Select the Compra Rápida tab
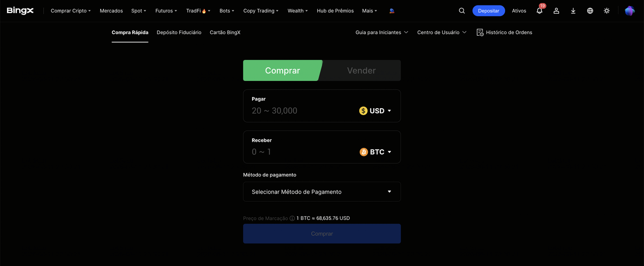Image resolution: width=644 pixels, height=266 pixels. [x=130, y=32]
